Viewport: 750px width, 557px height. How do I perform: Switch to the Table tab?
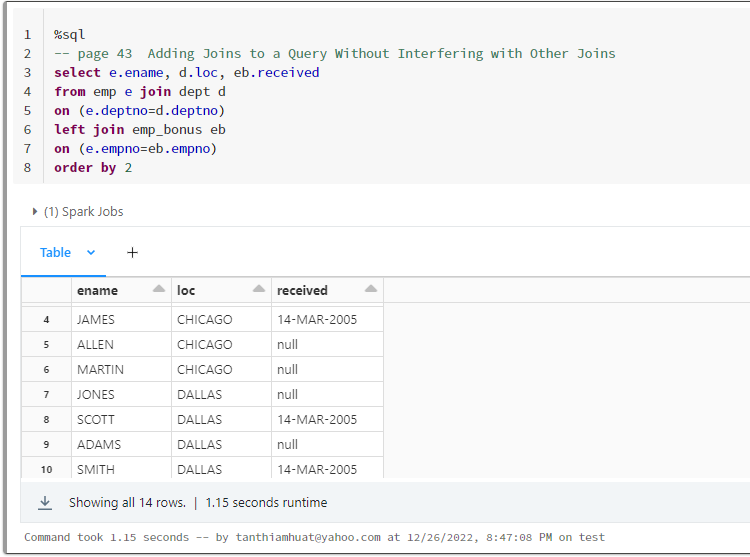tap(56, 253)
